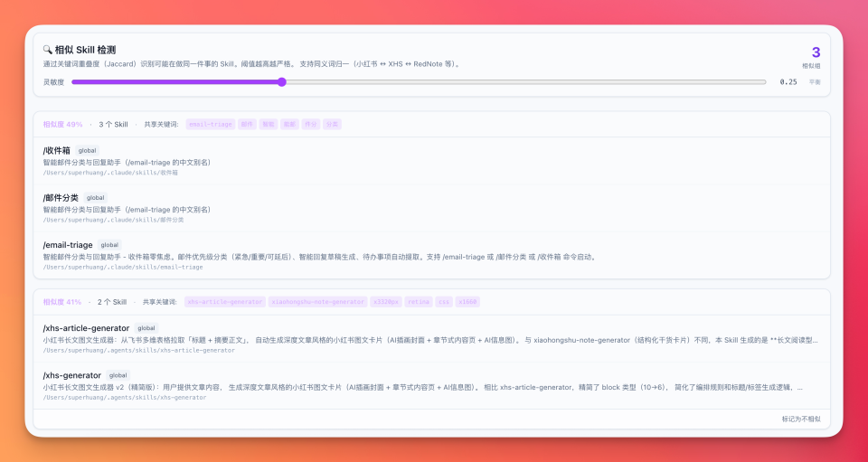868x462 pixels.
Task: Click the 相似度 41% label
Action: click(x=62, y=302)
